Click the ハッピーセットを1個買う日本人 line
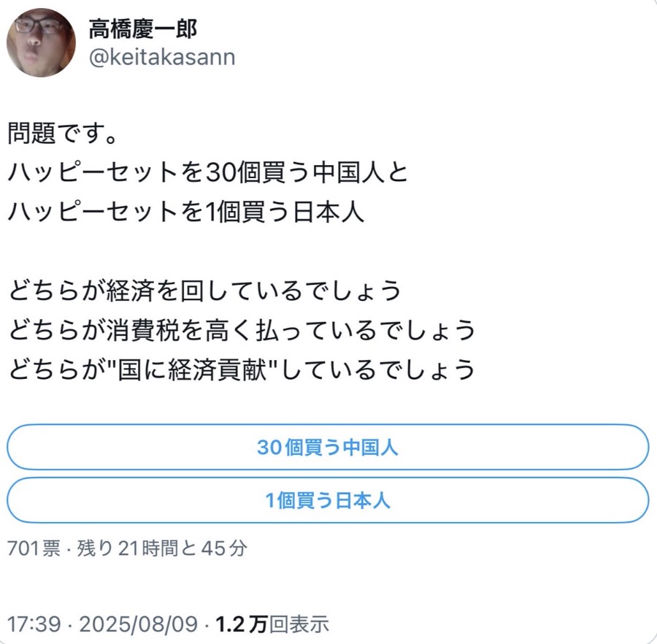The height and width of the screenshot is (644, 657). (187, 212)
